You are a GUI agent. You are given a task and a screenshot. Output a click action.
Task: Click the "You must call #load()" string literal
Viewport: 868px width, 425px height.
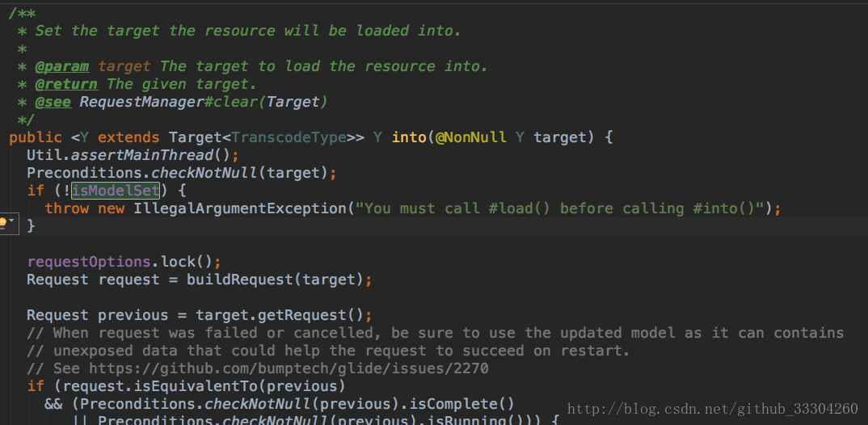(x=559, y=208)
